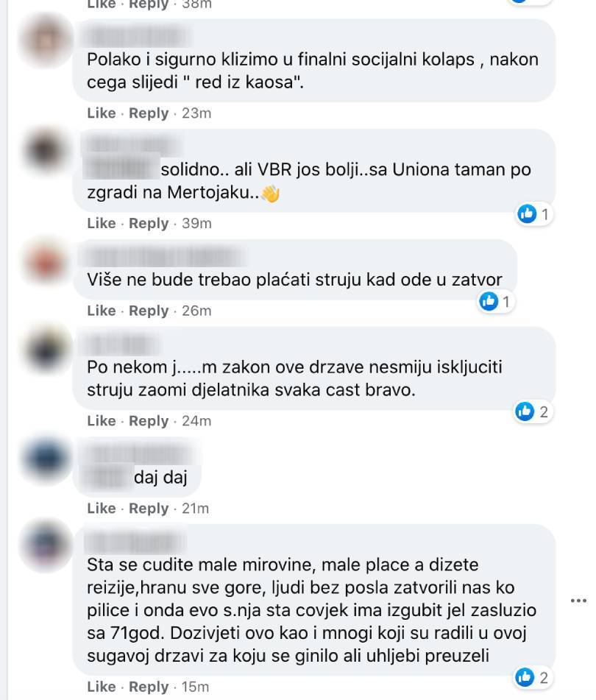Open the like reaction on the Mertojaku comment

(533, 214)
